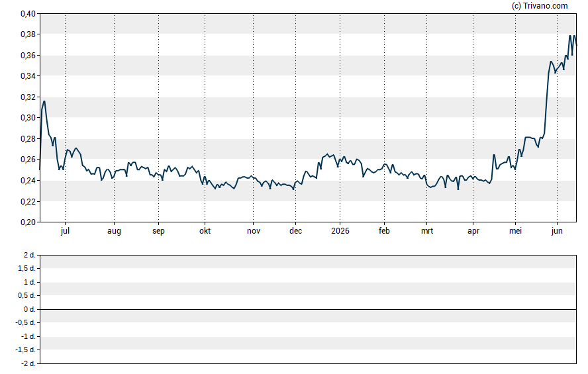Select the okt month label
The height and width of the screenshot is (374, 588).
tap(205, 231)
